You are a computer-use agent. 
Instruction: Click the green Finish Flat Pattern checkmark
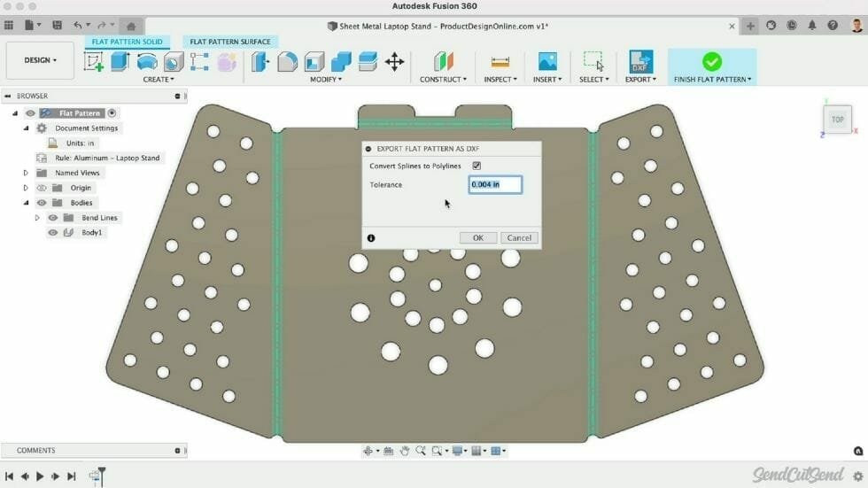[711, 61]
